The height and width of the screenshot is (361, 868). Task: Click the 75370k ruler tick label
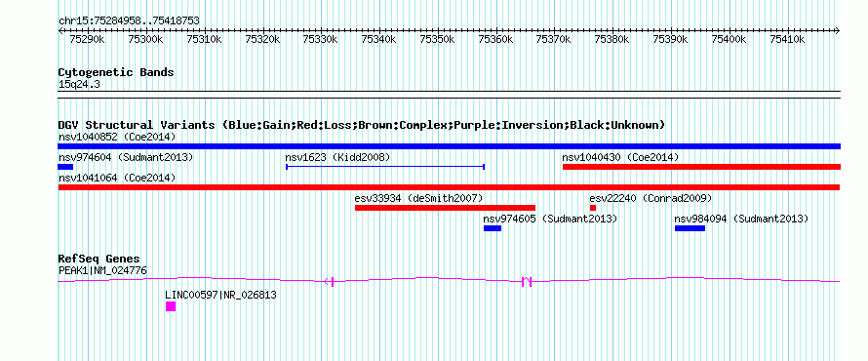click(554, 39)
